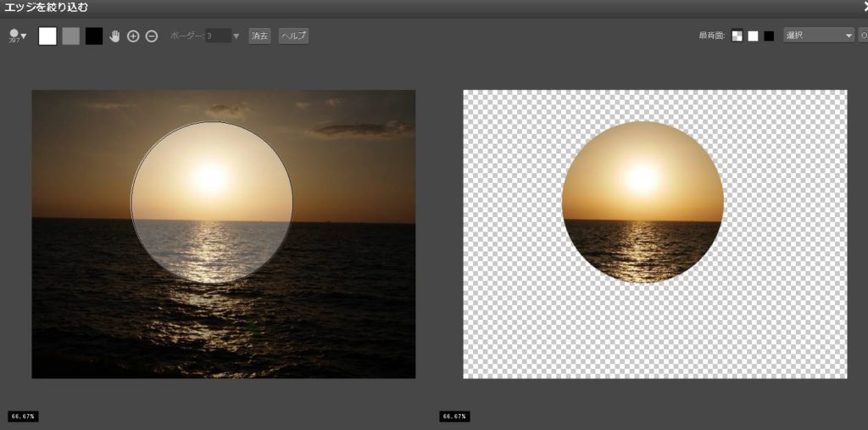Set background to transparent checkerboard
Screen dimensions: 868x430
click(x=737, y=36)
